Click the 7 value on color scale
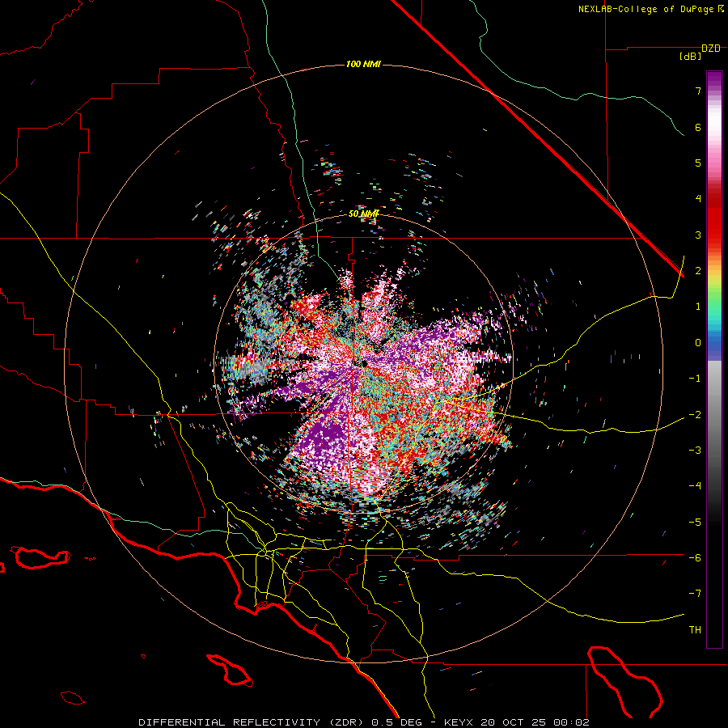Image resolution: width=728 pixels, height=728 pixels. tap(698, 91)
